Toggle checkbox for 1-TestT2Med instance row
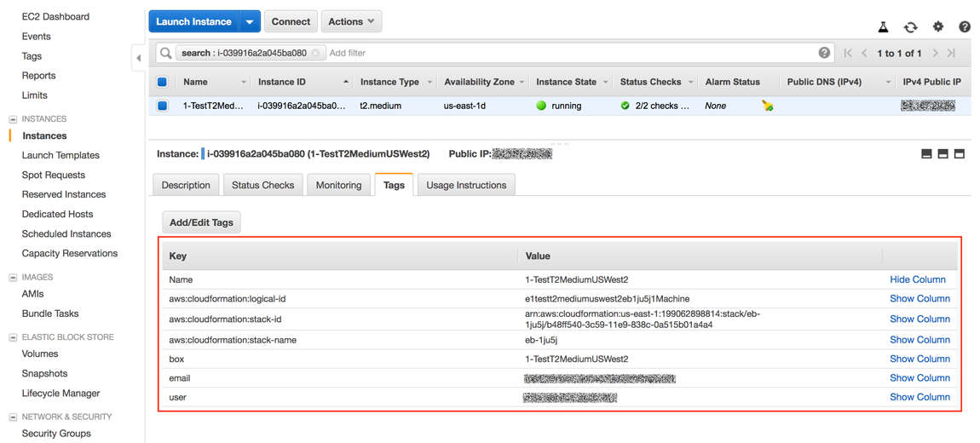The width and height of the screenshot is (980, 443). (162, 106)
